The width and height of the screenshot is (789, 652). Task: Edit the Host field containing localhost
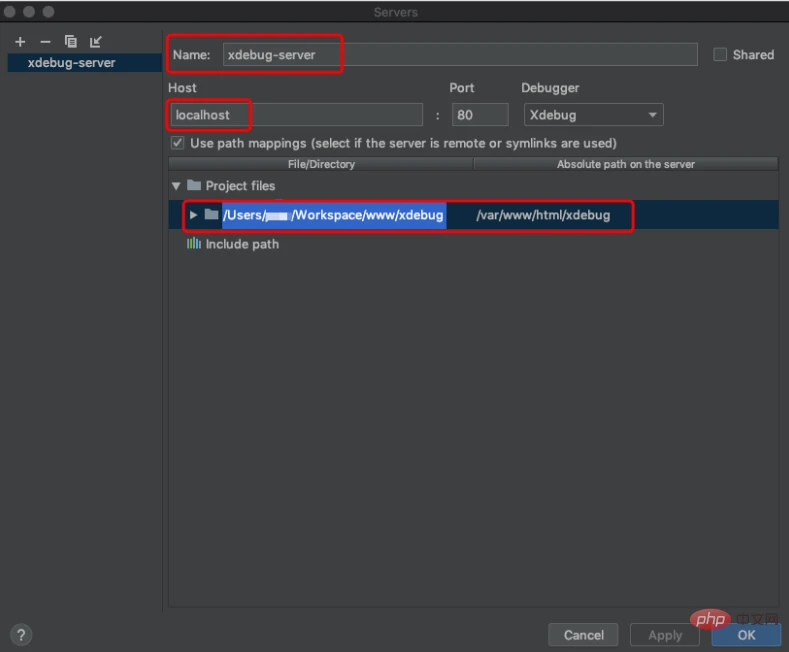coord(296,115)
